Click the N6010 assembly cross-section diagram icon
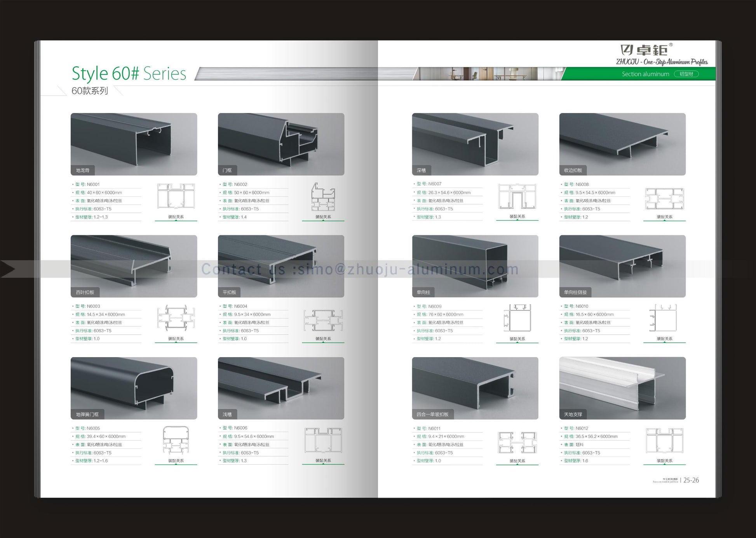The image size is (756, 538). [x=664, y=318]
